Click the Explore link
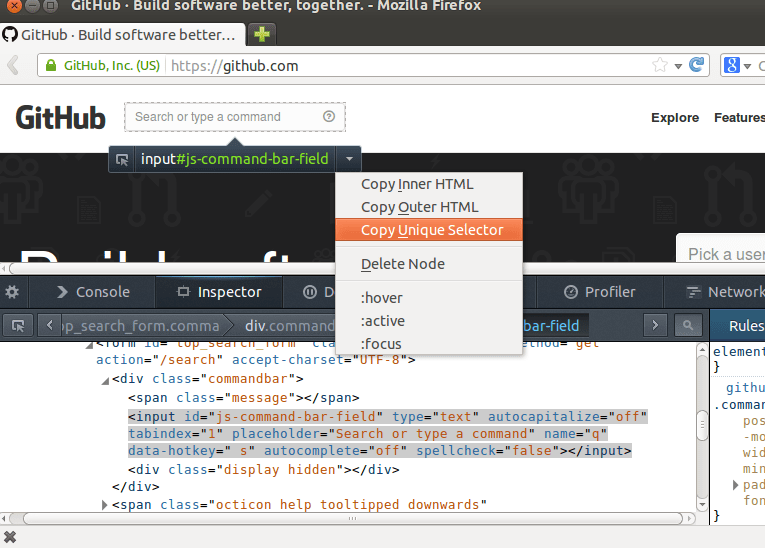Viewport: 765px width, 548px height. (x=675, y=118)
